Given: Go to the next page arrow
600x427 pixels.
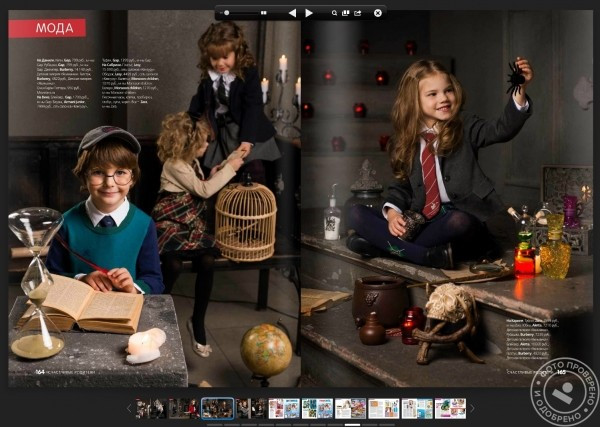Looking at the screenshot, I should (309, 13).
